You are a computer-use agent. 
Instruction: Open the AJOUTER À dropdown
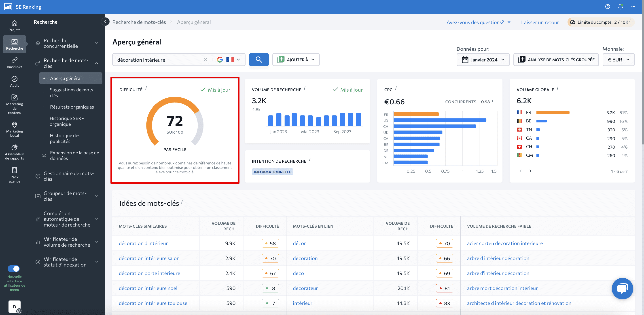(x=296, y=59)
